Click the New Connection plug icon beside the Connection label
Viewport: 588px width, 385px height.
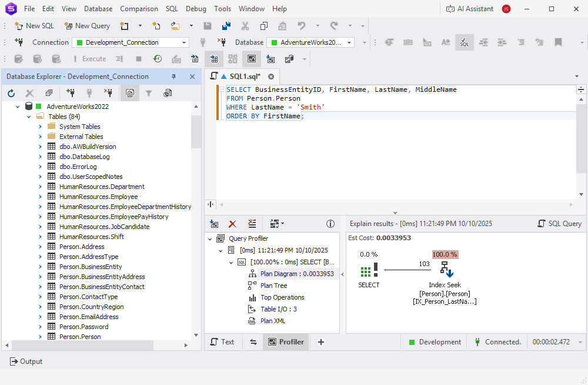click(19, 42)
